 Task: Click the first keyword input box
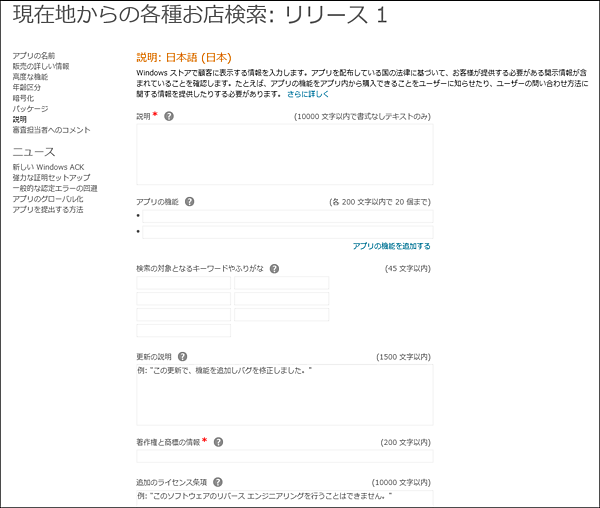[x=183, y=283]
